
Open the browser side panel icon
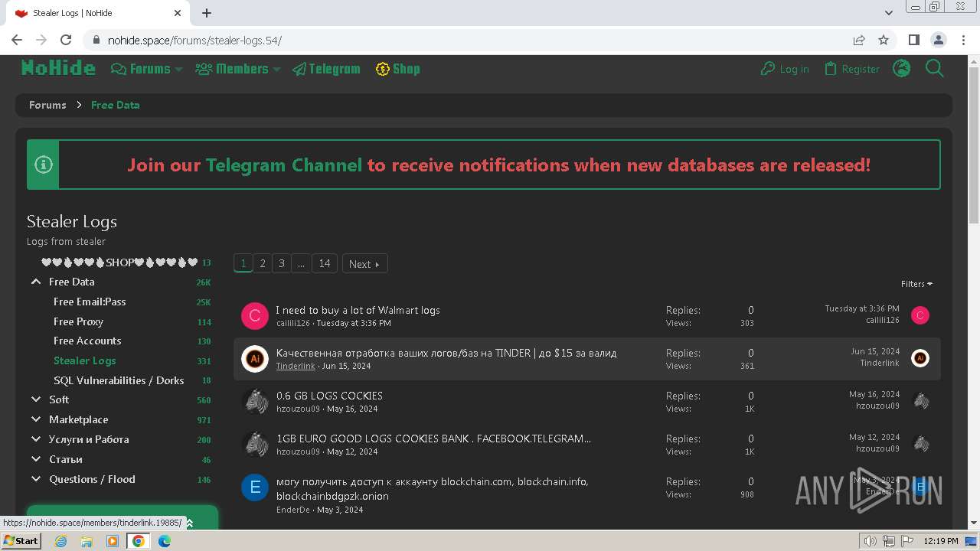[914, 40]
